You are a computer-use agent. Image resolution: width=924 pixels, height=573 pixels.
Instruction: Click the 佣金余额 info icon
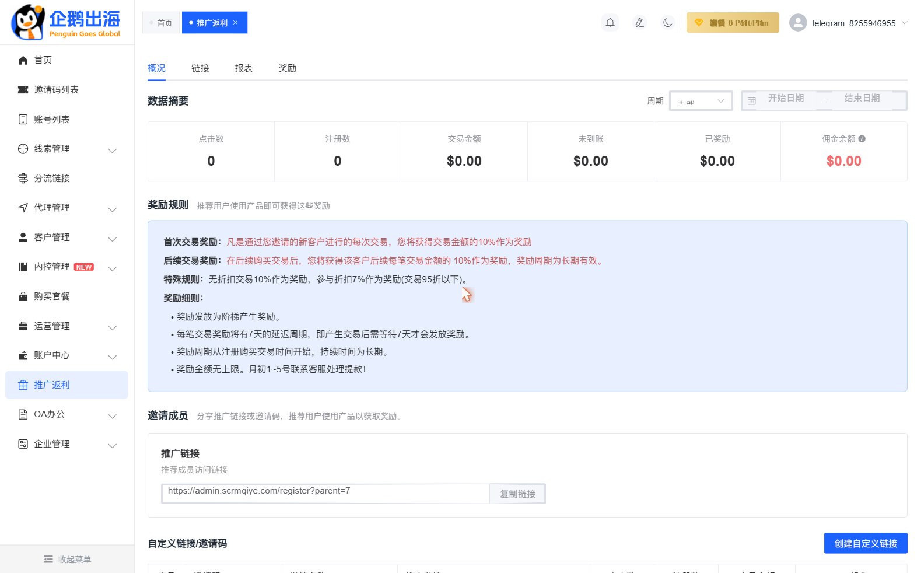pos(862,139)
